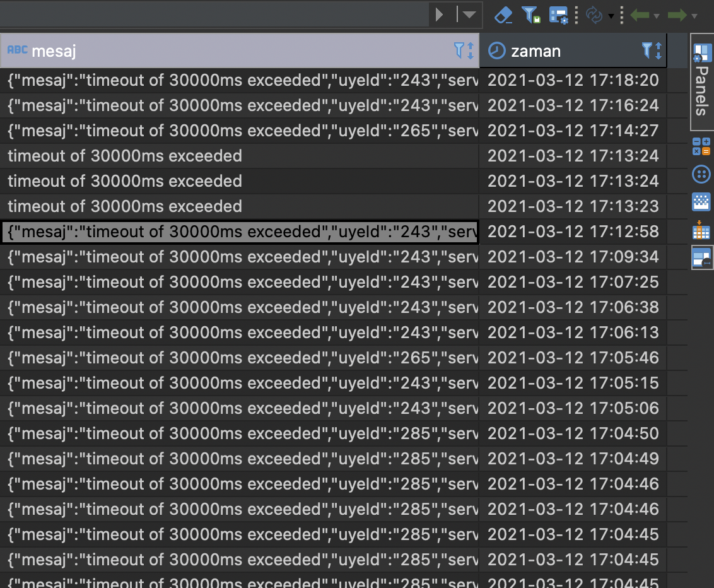Image resolution: width=714 pixels, height=588 pixels.
Task: Select the mesaj cell in the 17:18:20 row
Action: (x=240, y=81)
